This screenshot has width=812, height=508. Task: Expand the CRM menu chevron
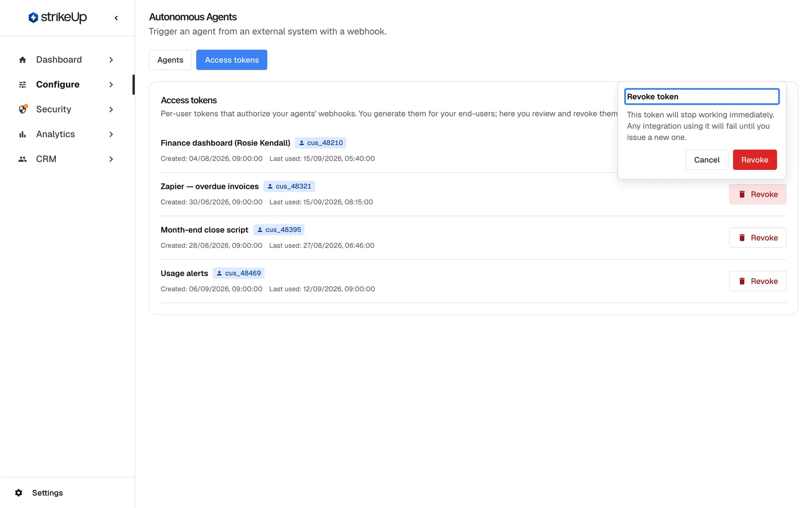tap(111, 159)
